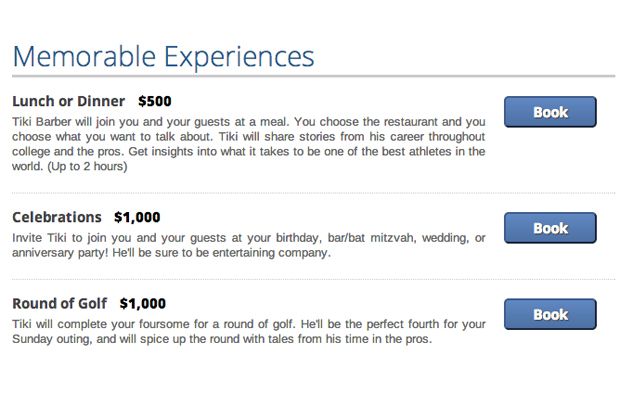
Task: Book the Lunch or Dinner experience
Action: [x=550, y=112]
